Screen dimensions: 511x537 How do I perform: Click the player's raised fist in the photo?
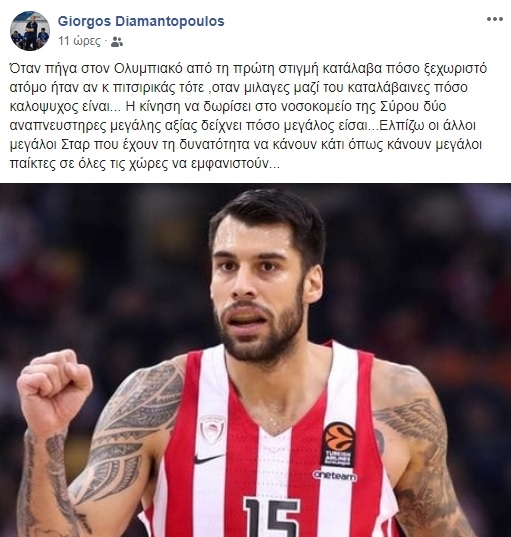[x=54, y=389]
